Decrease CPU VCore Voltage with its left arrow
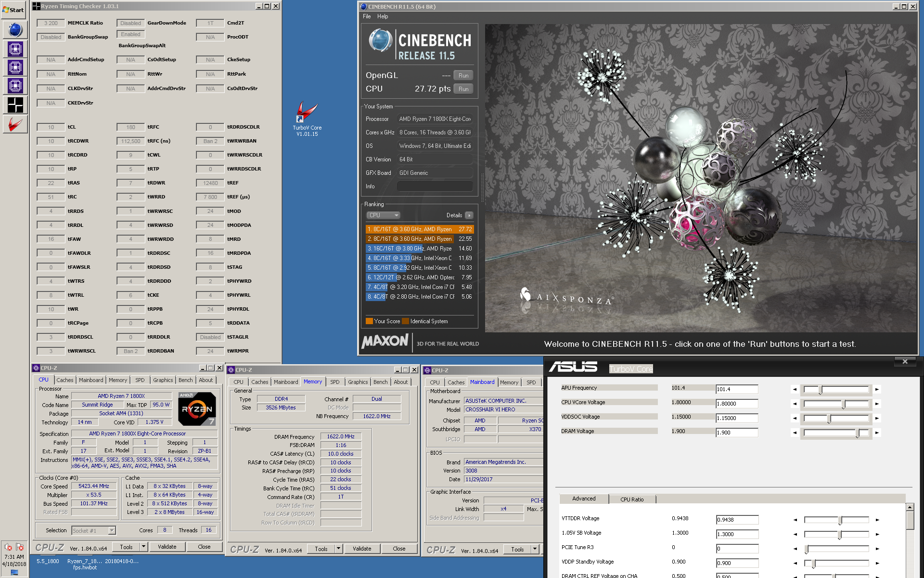 795,404
